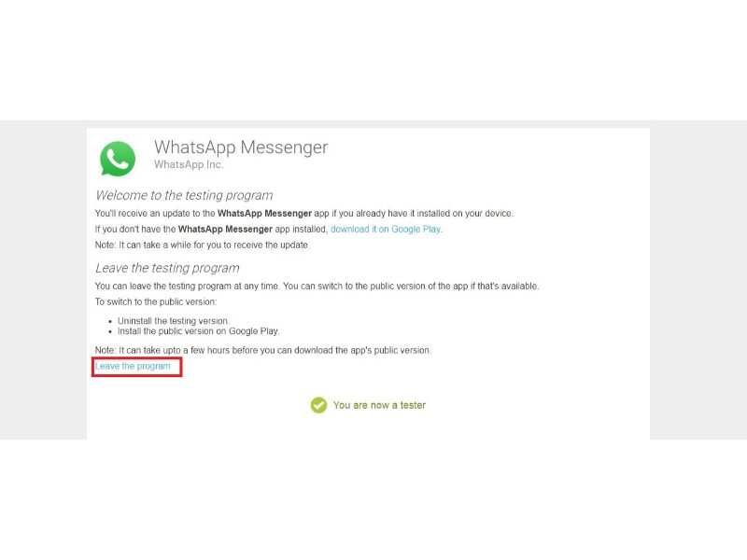Click the You can leave the testing program sentence
This screenshot has width=747, height=560.
(317, 287)
